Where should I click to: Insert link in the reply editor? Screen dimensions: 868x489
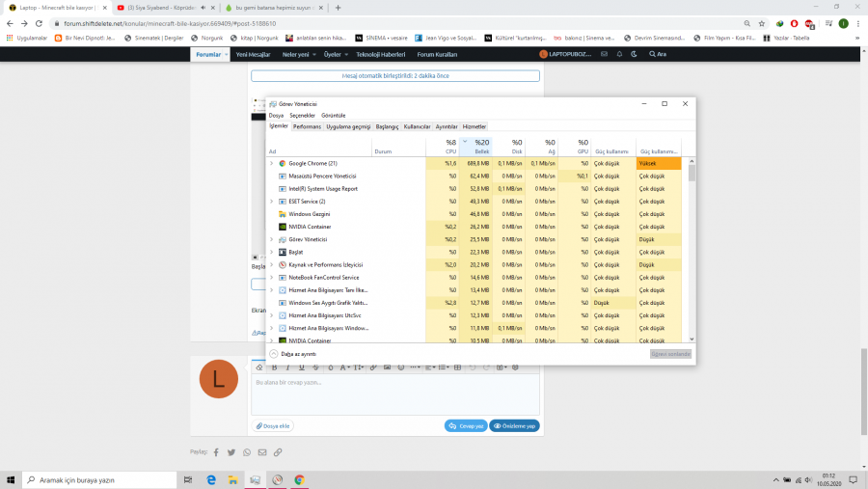(x=373, y=367)
